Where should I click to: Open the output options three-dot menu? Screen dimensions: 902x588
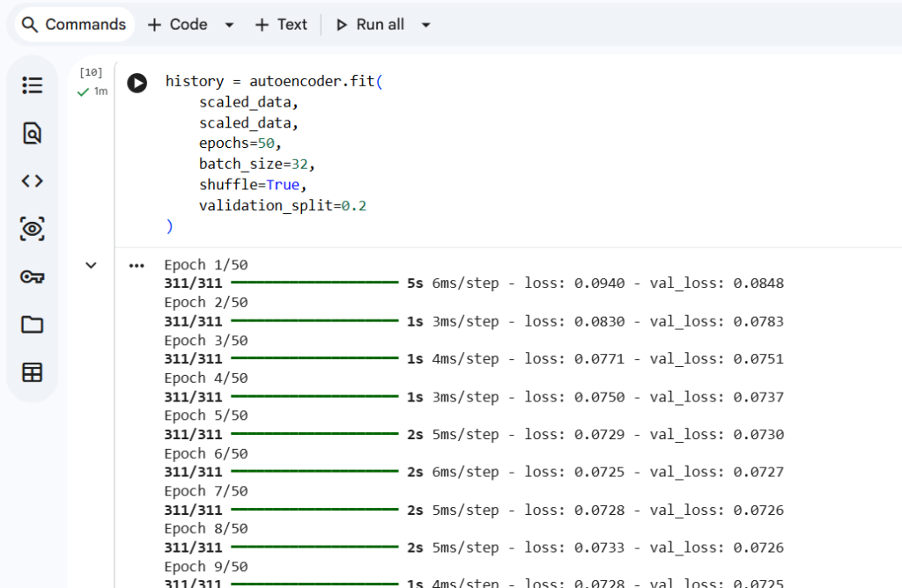pos(137,265)
